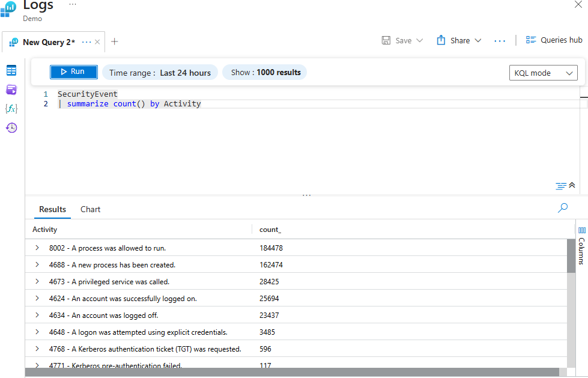Open the Functions fx sidebar icon
Screen dimensions: 588x378
[11, 109]
